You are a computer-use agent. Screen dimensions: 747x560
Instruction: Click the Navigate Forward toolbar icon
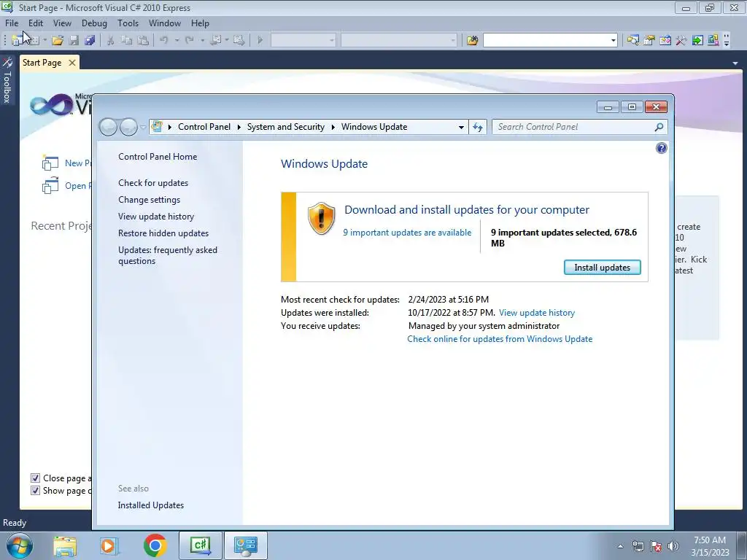[239, 41]
